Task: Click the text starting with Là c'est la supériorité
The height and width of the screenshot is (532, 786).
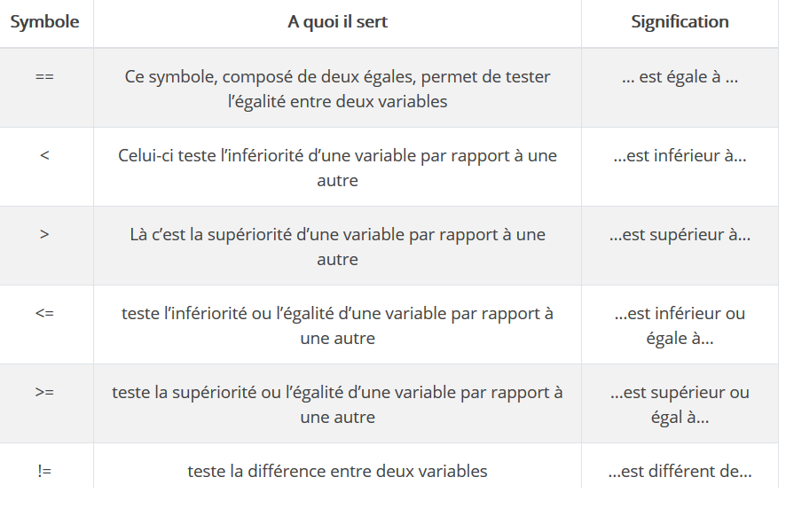Action: pyautogui.click(x=337, y=246)
